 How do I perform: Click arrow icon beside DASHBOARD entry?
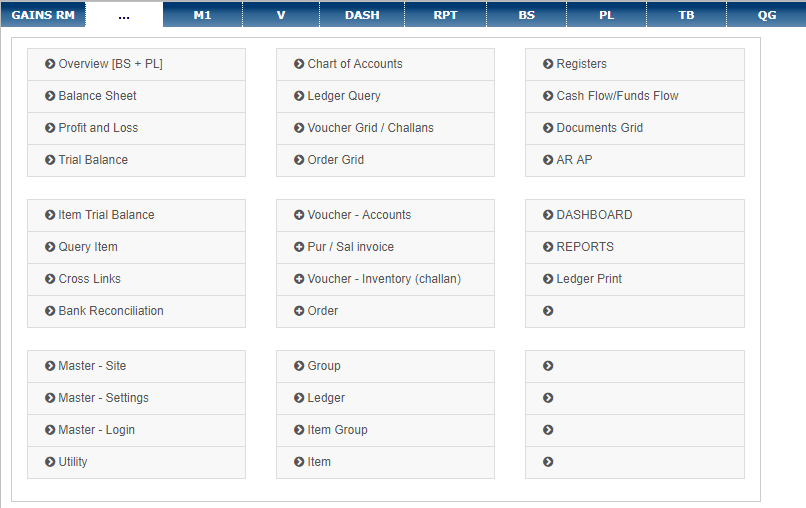[548, 215]
